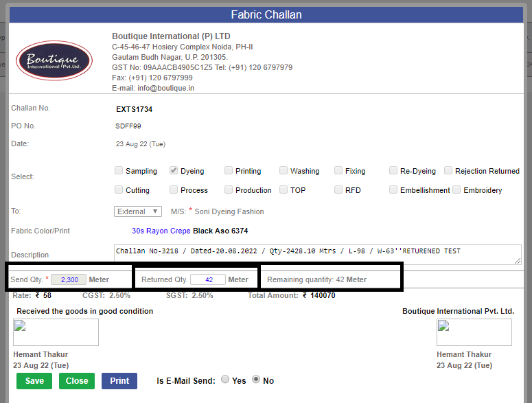Image resolution: width=532 pixels, height=403 pixels.
Task: Tick the Sampling checkbox
Action: click(118, 170)
